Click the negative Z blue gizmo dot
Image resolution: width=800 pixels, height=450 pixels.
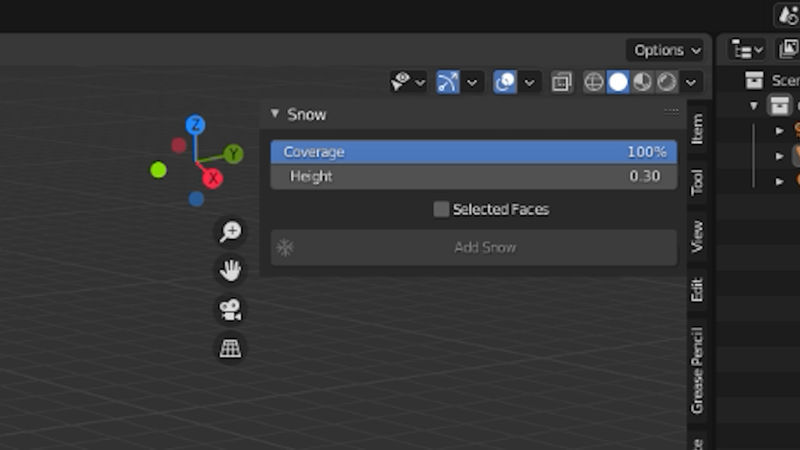pos(196,198)
